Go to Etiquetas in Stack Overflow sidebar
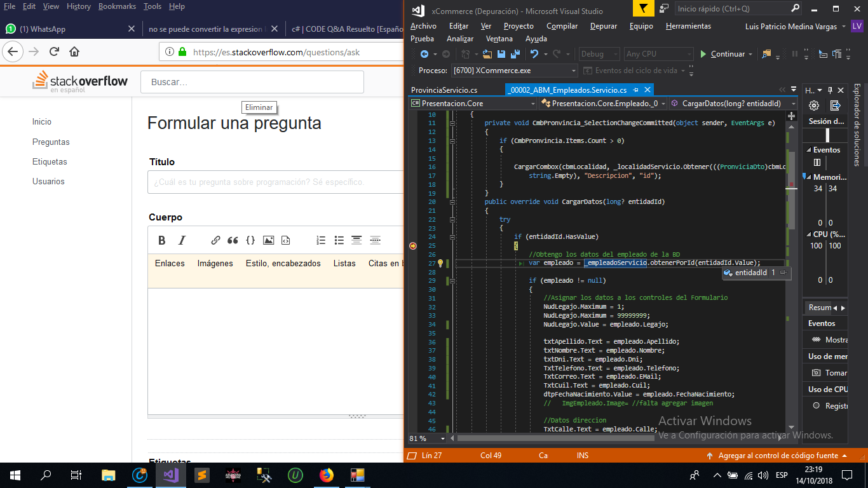 pyautogui.click(x=50, y=161)
